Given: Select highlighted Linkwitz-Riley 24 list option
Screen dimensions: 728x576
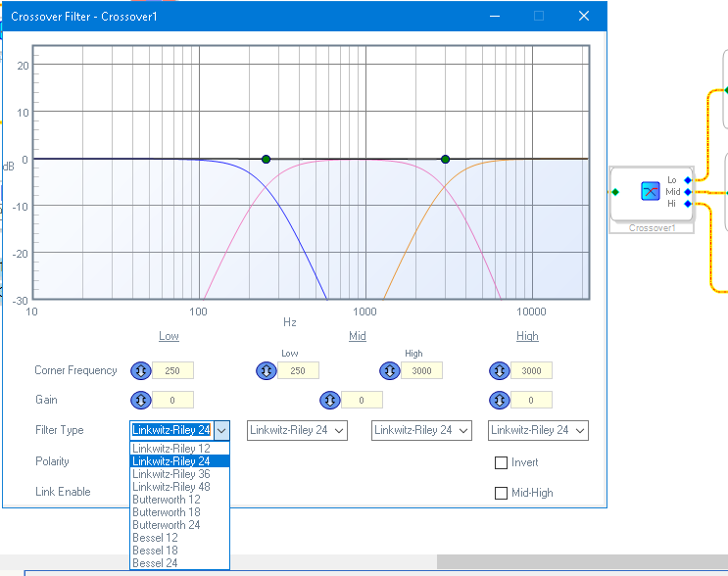Looking at the screenshot, I should tap(179, 460).
